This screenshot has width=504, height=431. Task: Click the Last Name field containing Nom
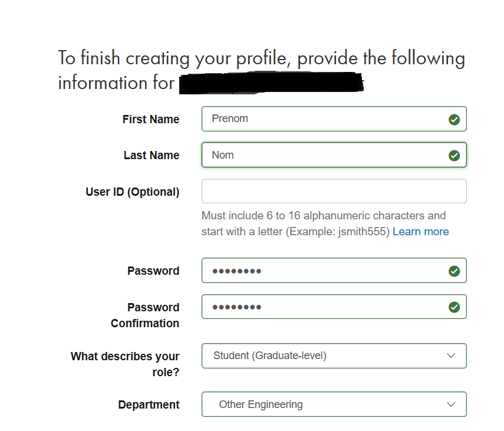pos(324,155)
